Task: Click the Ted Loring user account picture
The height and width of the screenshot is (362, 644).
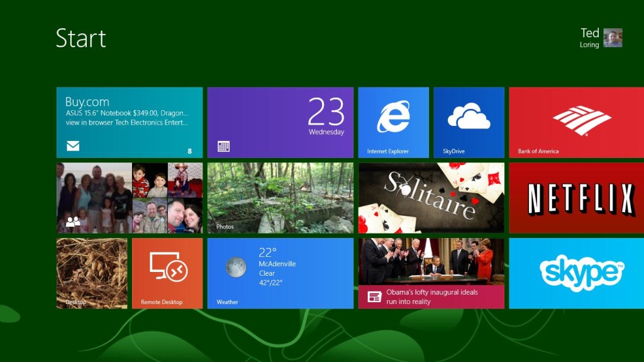Action: coord(613,38)
